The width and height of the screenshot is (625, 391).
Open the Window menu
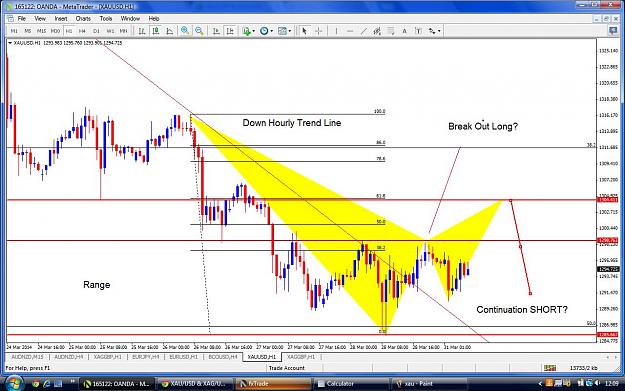tap(130, 19)
